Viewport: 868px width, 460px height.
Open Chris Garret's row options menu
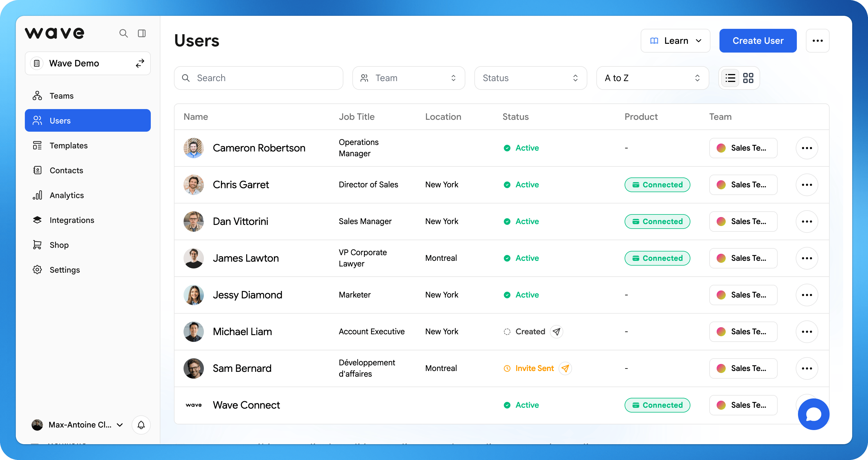(807, 185)
